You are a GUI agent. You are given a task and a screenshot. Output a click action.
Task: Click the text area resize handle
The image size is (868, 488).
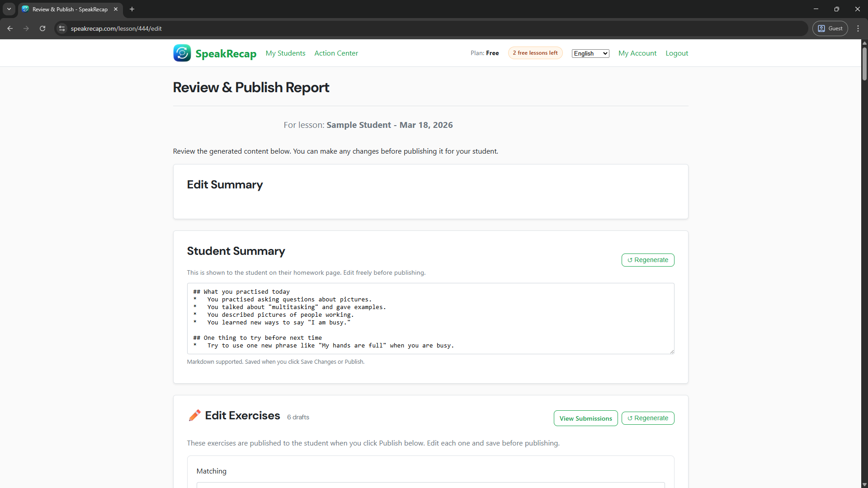pos(671,351)
